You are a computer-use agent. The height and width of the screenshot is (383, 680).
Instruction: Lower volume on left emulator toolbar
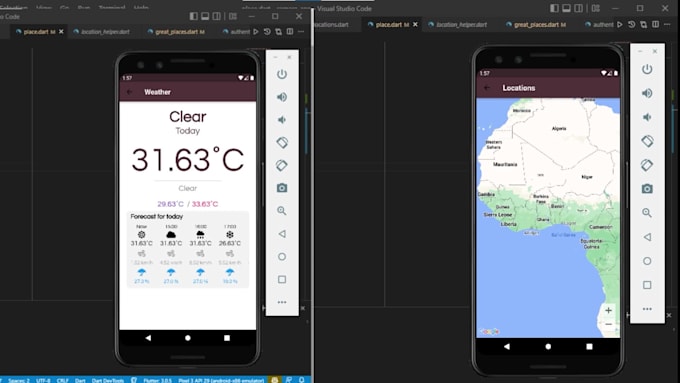click(282, 120)
